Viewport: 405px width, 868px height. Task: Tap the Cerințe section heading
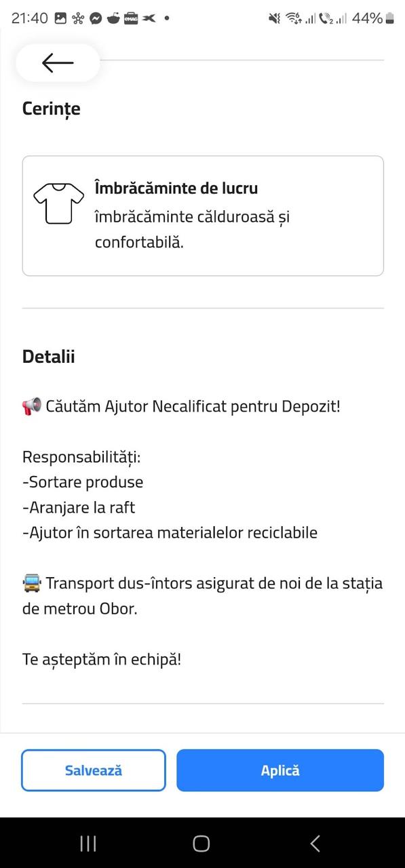(x=52, y=108)
